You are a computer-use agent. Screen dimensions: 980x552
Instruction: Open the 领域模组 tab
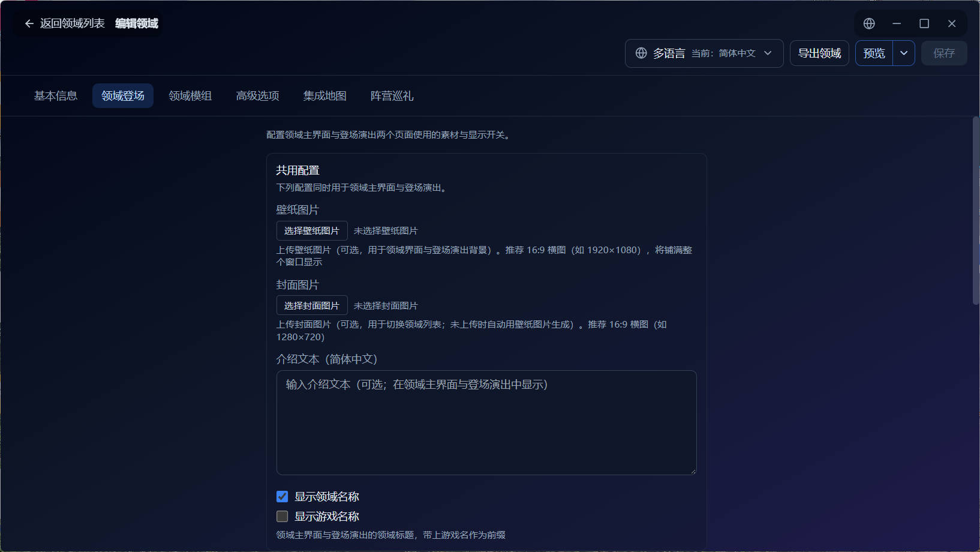point(190,96)
